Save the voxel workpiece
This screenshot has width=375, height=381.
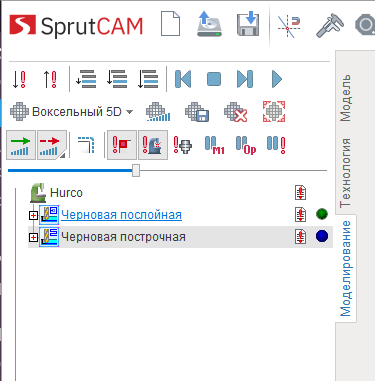pos(197,112)
